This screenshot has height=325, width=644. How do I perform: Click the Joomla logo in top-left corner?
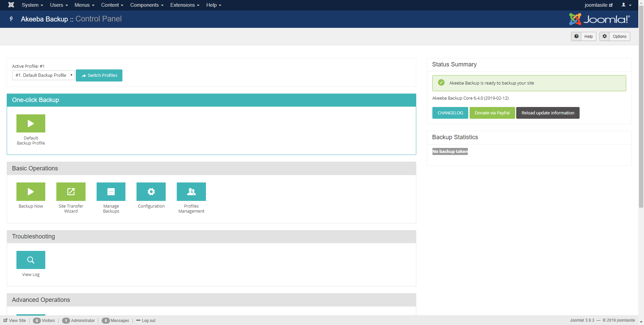point(11,5)
